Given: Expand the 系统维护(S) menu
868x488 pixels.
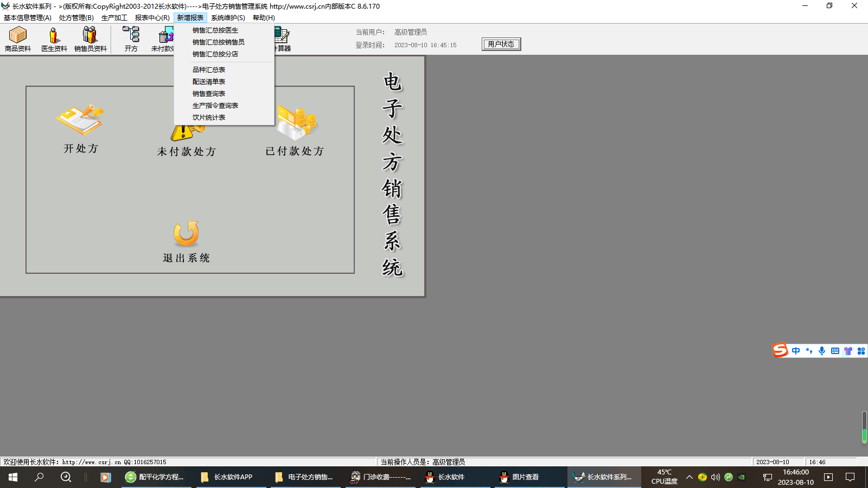Looking at the screenshot, I should point(228,18).
